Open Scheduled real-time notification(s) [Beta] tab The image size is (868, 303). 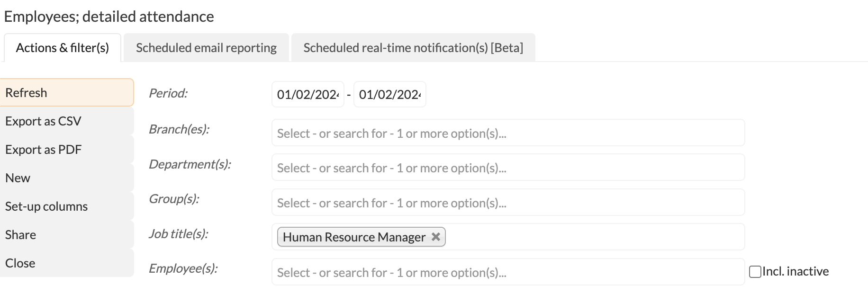coord(413,48)
